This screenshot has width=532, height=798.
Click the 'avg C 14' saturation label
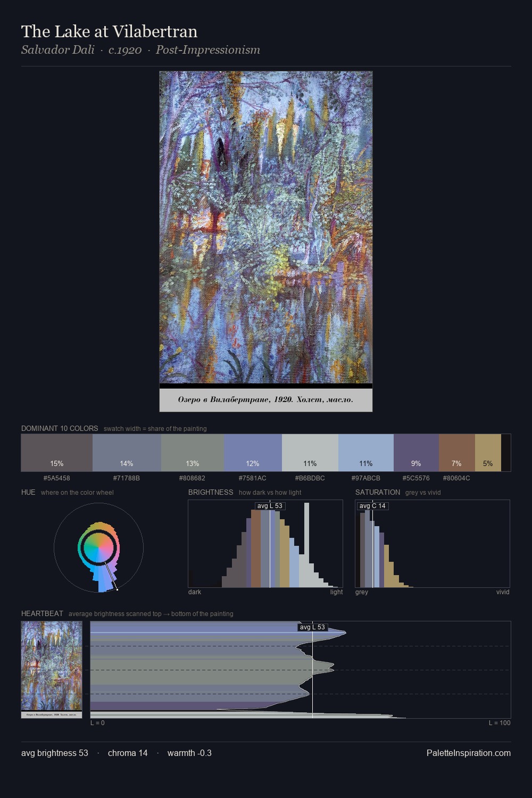372,506
